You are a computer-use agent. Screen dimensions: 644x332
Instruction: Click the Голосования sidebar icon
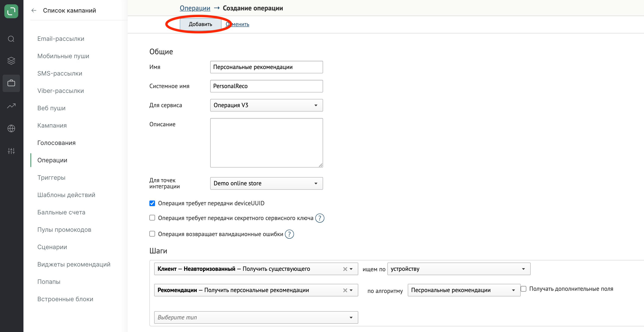coord(56,143)
